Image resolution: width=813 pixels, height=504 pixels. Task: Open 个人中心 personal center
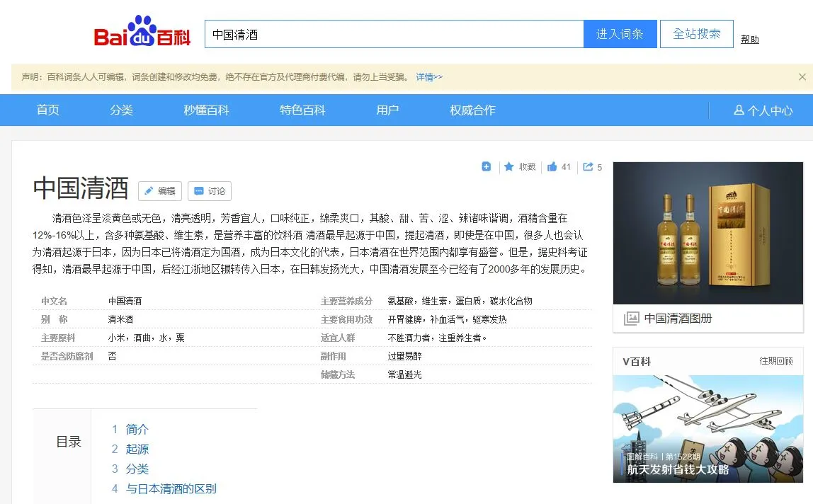pos(763,110)
